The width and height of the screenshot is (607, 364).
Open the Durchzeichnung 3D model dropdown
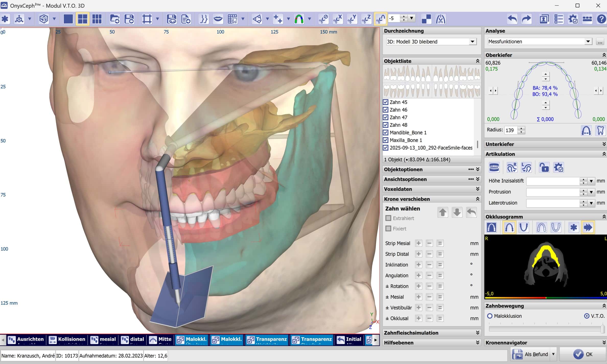point(472,42)
